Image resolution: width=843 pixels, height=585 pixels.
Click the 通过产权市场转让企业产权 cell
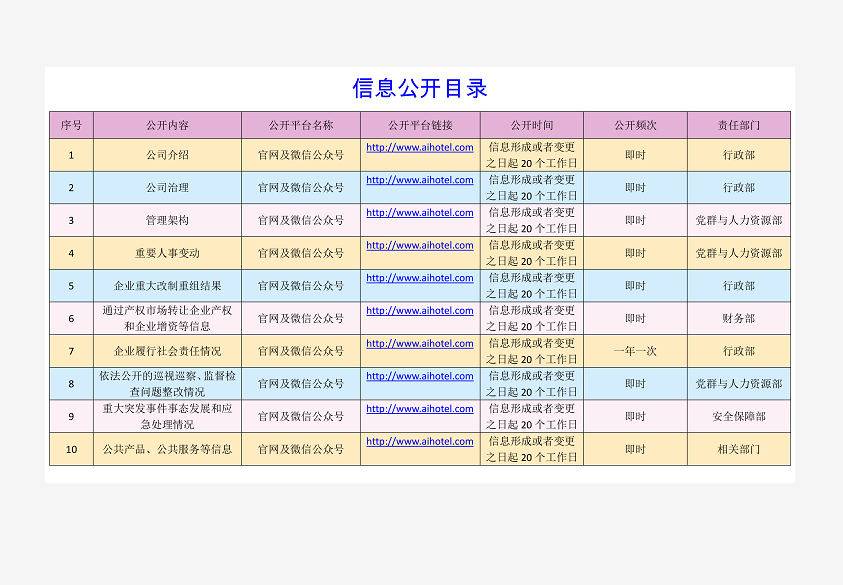[x=168, y=318]
